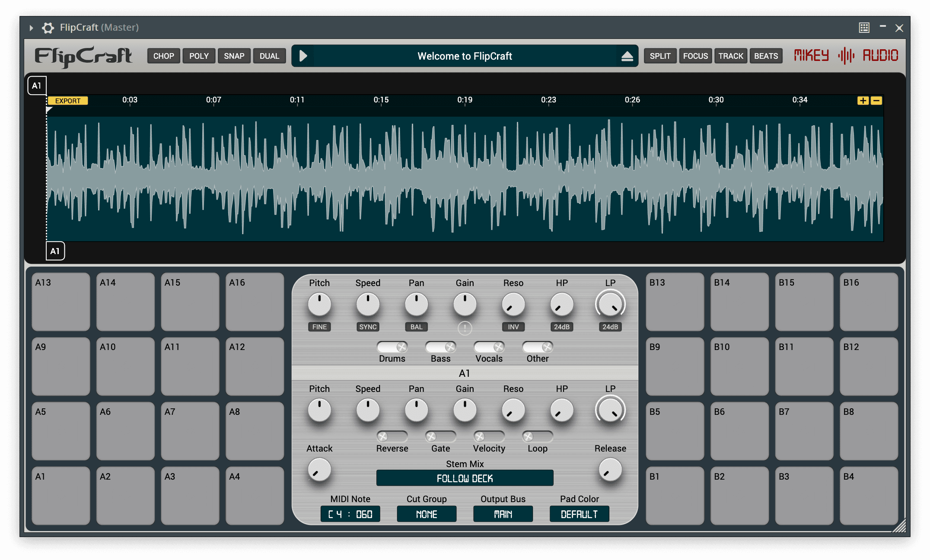Zoom in waveform with plus icon
The image size is (930, 560).
(863, 101)
